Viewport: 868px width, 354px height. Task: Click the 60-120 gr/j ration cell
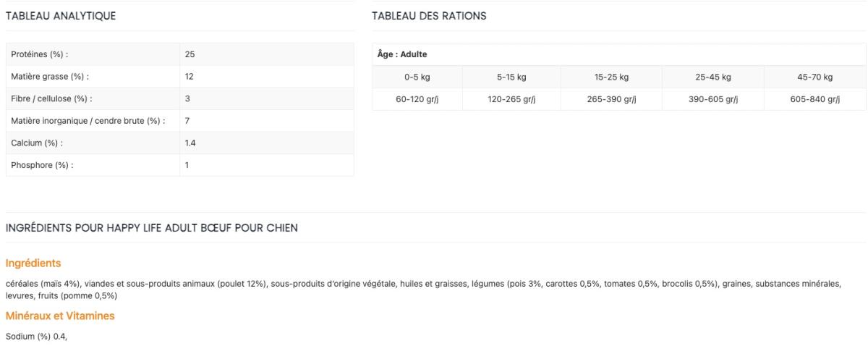point(417,99)
